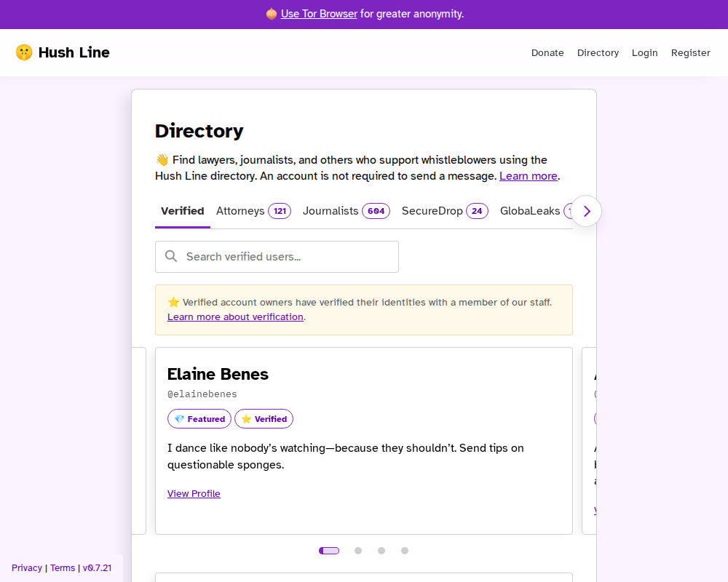Click the star icon in the verification notice

click(174, 302)
